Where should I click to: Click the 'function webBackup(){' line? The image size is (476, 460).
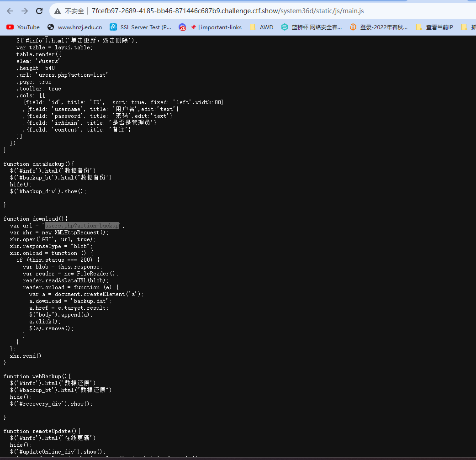point(37,376)
